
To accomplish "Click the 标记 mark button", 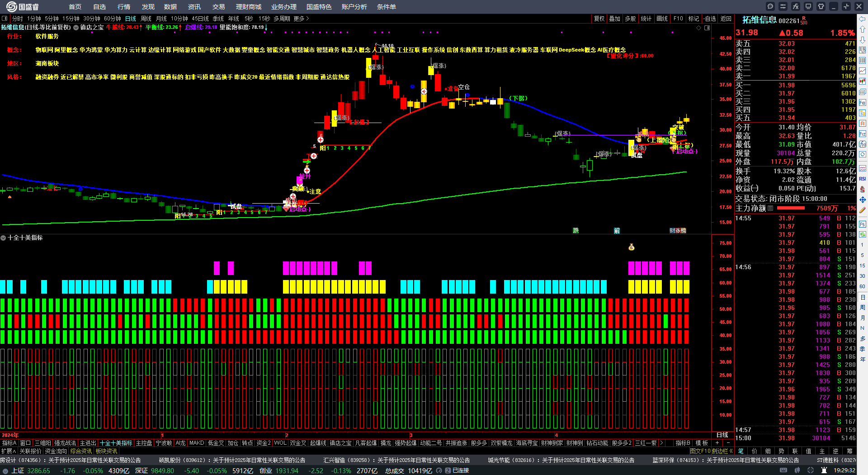I will (694, 19).
